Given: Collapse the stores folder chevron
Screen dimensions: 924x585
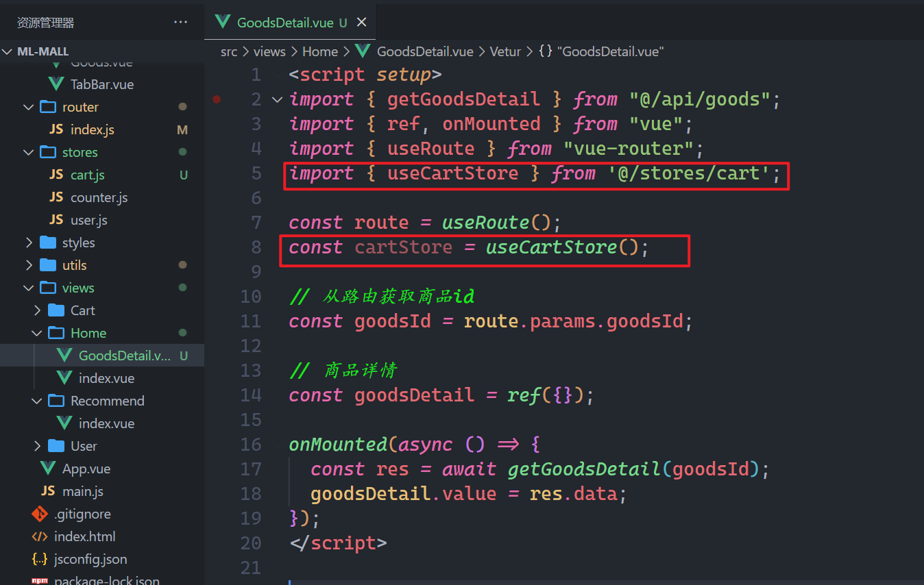Looking at the screenshot, I should [x=29, y=152].
